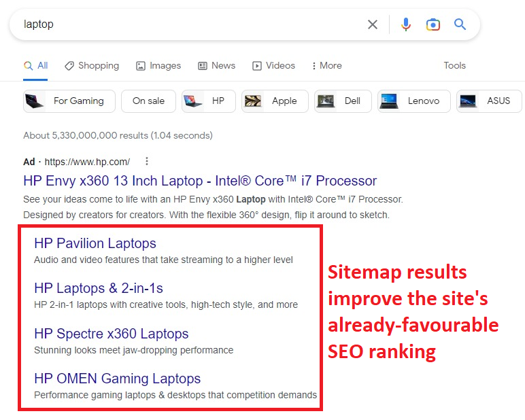Click the blue magnifying glass search icon
The width and height of the screenshot is (525, 420).
pos(460,24)
